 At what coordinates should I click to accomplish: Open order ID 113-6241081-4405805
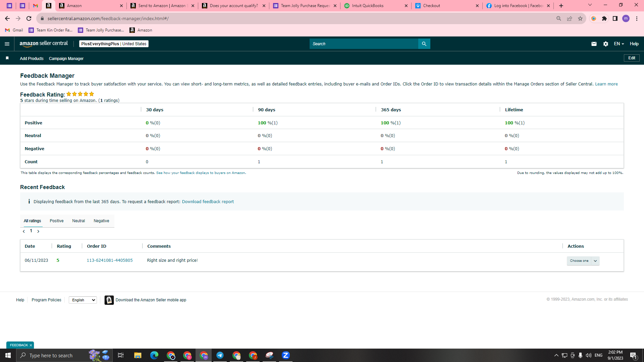point(110,260)
